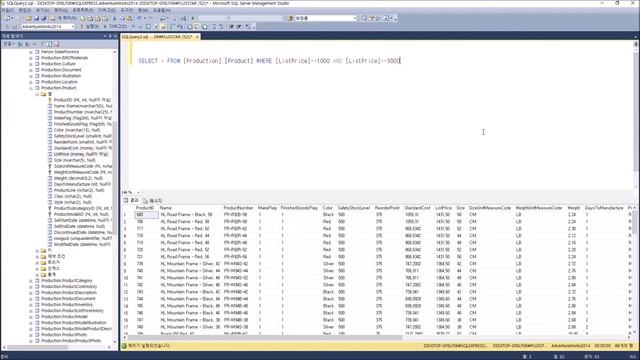Open the Connect (연결) dropdown in Object Explorer

[x=9, y=44]
